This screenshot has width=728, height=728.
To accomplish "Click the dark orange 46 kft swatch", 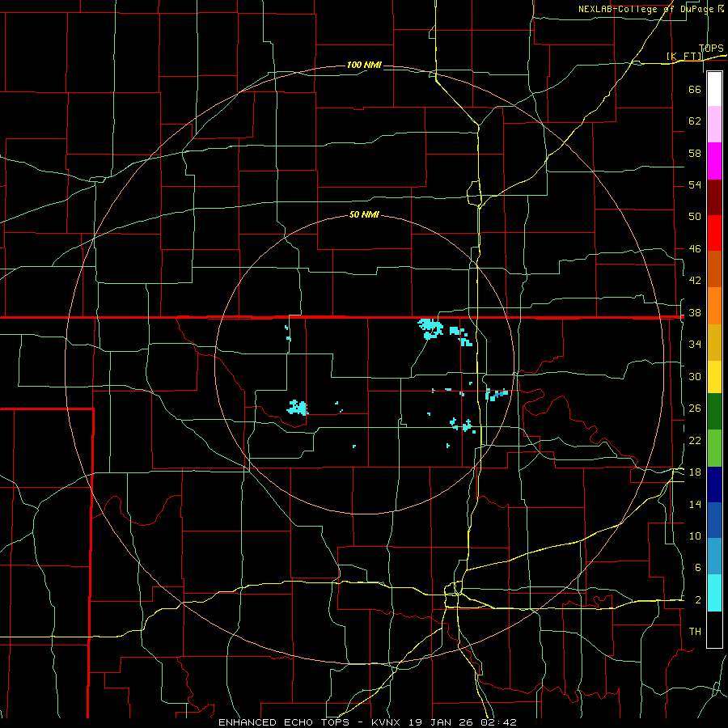I will [x=714, y=269].
